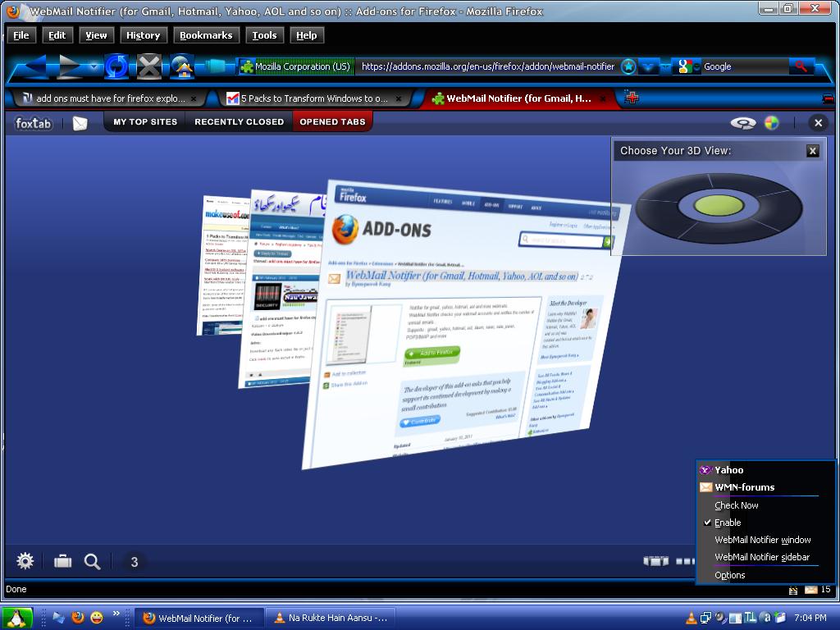Open the View menu
The height and width of the screenshot is (630, 840).
click(96, 35)
